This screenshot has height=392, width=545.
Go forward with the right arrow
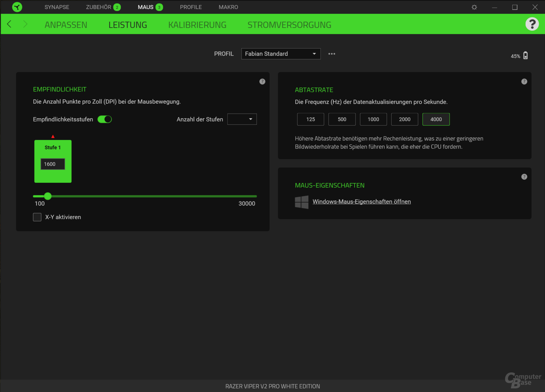coord(25,24)
